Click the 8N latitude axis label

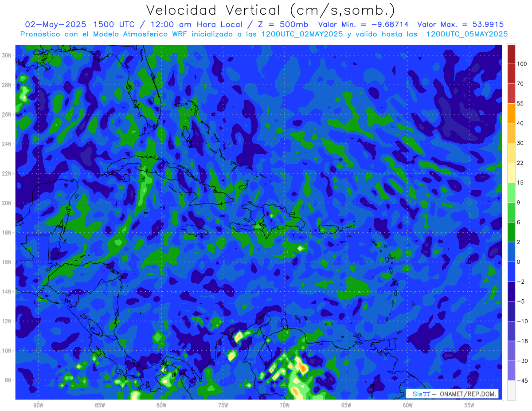8,380
